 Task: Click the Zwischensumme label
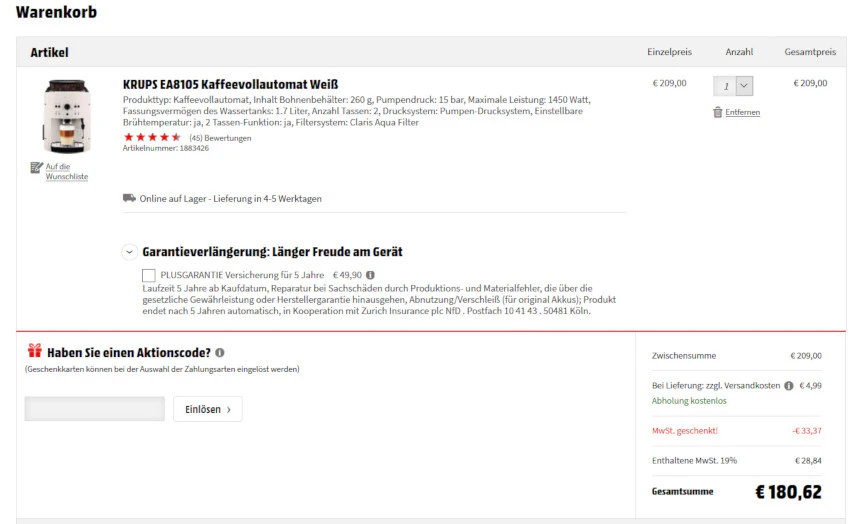684,356
